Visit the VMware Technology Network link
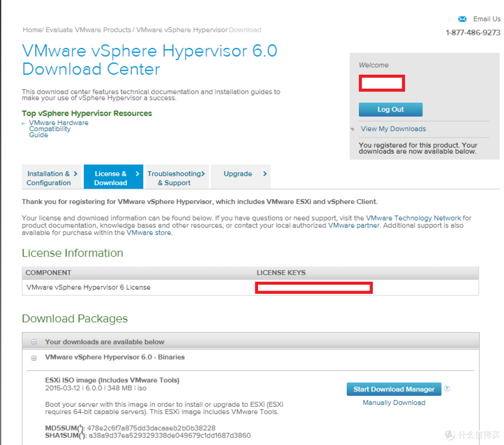504x445 pixels. (x=413, y=218)
